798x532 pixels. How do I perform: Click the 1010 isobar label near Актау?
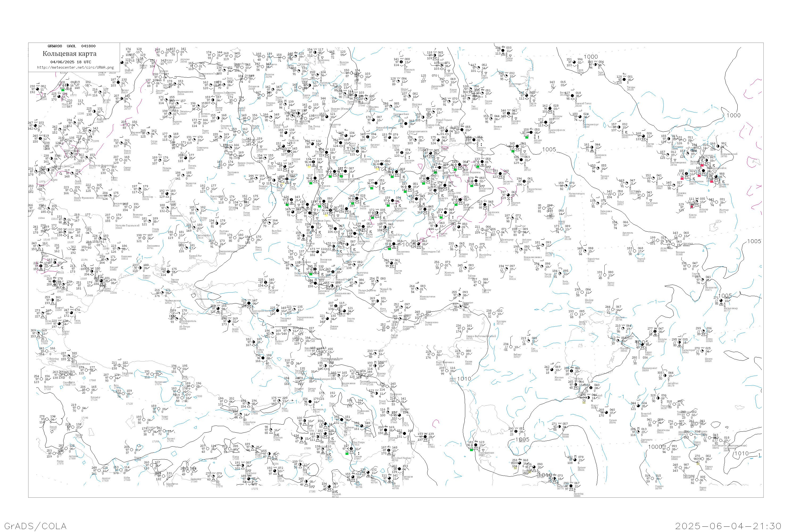point(464,379)
